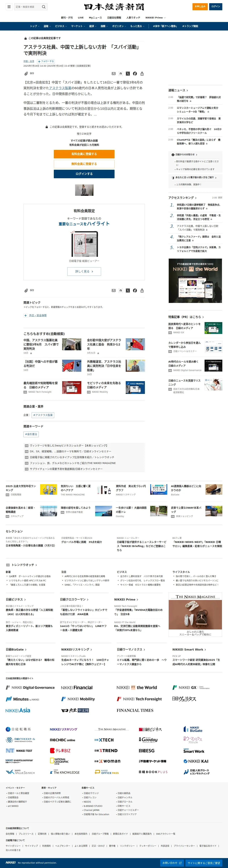Expand the トップ navigation dropdown
The image size is (228, 868).
coord(34,26)
